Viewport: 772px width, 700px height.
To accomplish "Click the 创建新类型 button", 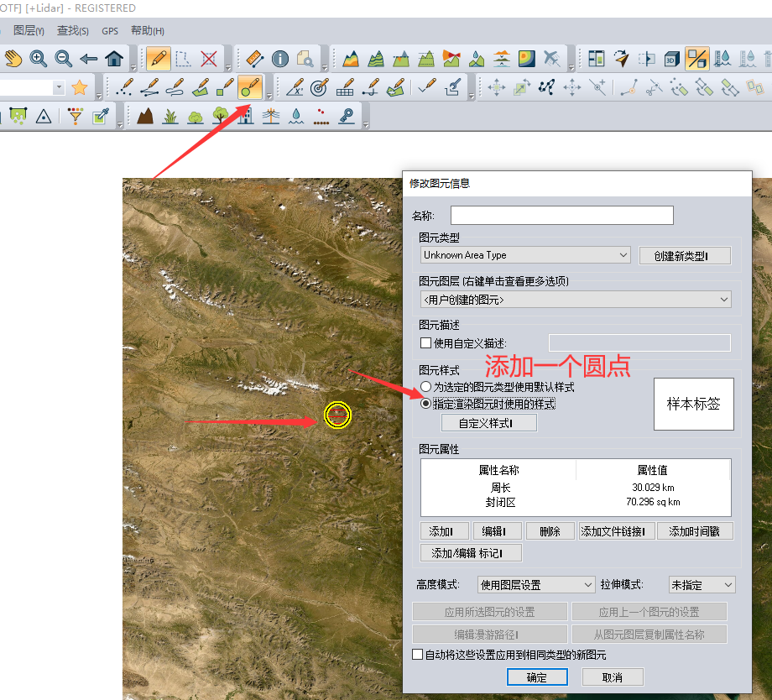I will [685, 254].
